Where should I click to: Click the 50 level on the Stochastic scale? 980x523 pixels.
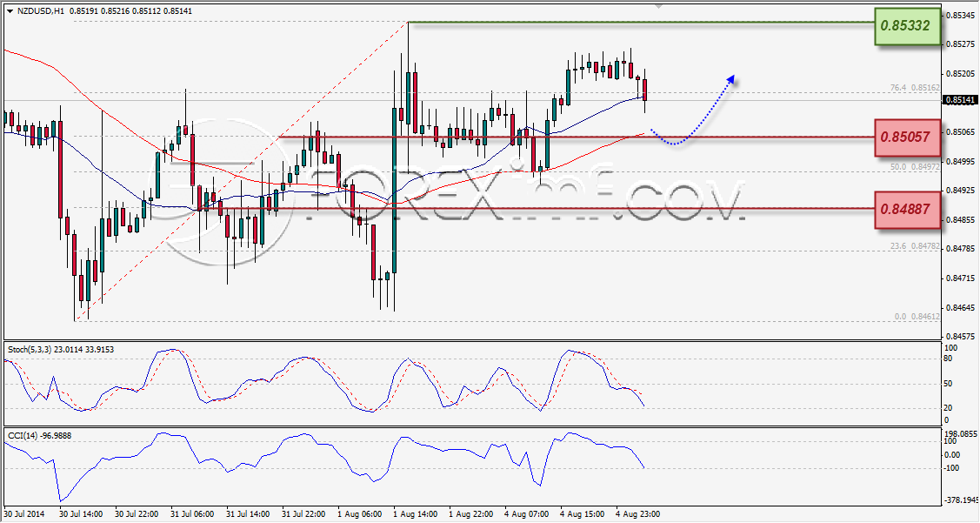point(948,384)
